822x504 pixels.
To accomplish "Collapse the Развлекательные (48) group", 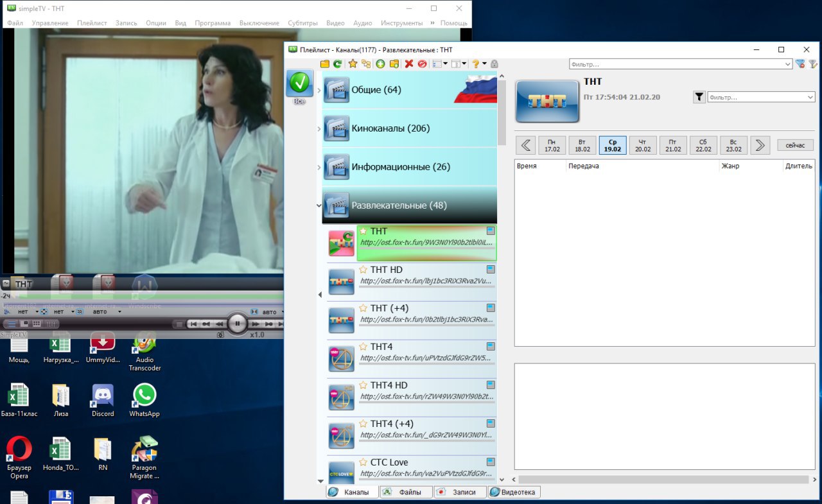I will pyautogui.click(x=319, y=206).
